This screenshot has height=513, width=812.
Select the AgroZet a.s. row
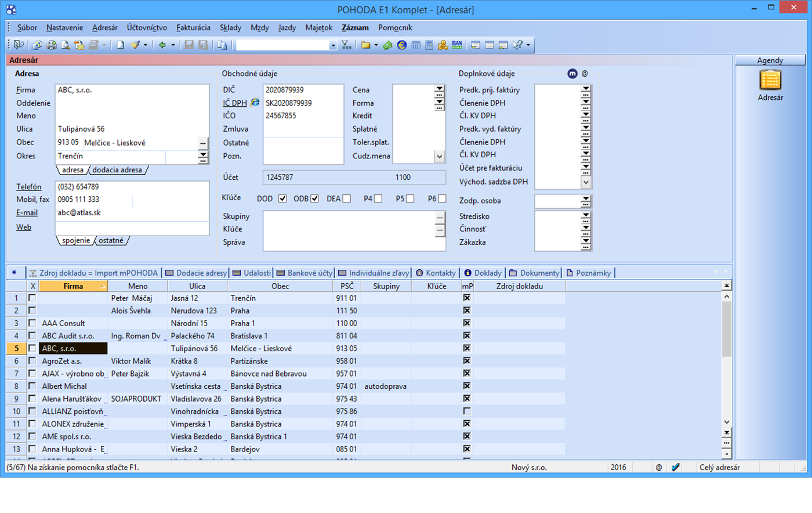click(x=286, y=361)
